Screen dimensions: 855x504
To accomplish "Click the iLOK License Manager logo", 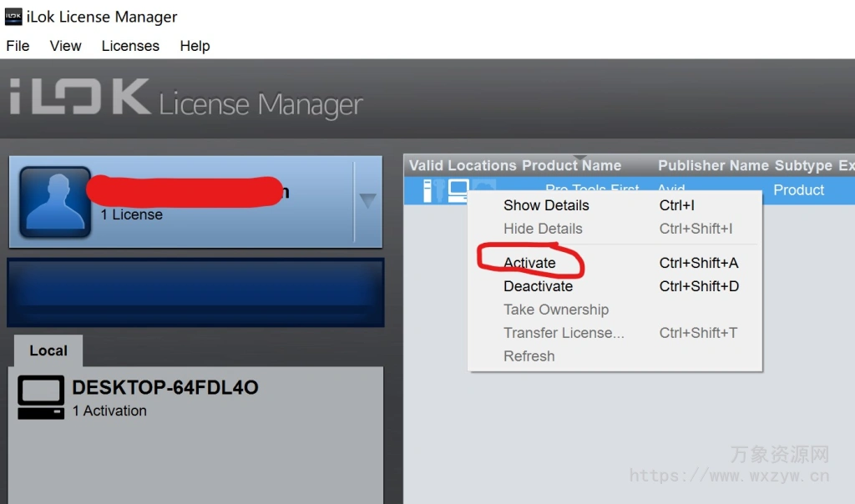I will pyautogui.click(x=186, y=99).
